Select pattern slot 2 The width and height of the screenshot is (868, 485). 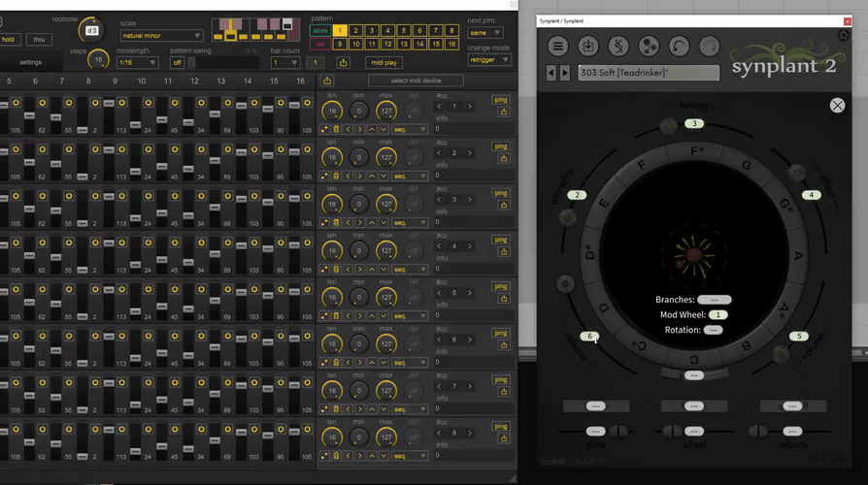(356, 31)
